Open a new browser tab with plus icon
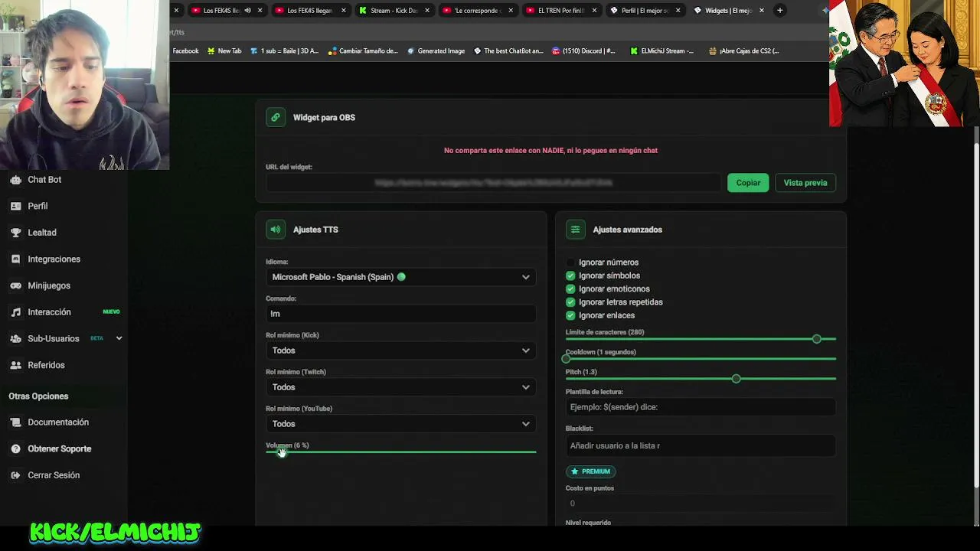This screenshot has width=980, height=551. pos(779,11)
